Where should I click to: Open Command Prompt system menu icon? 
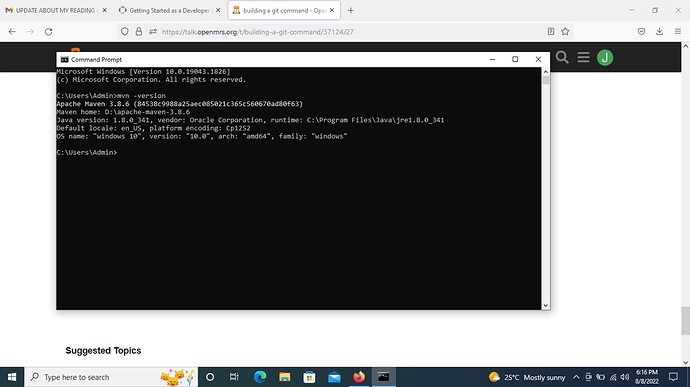tap(65, 59)
